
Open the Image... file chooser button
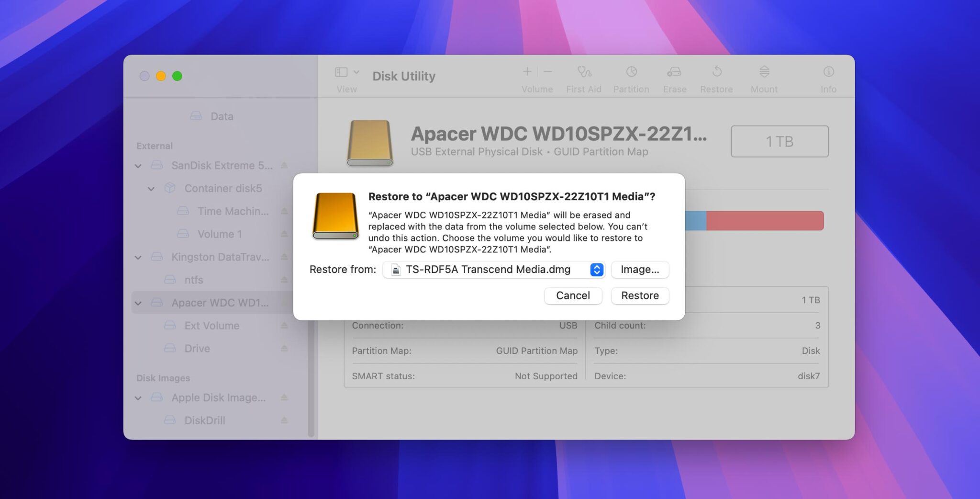tap(640, 270)
